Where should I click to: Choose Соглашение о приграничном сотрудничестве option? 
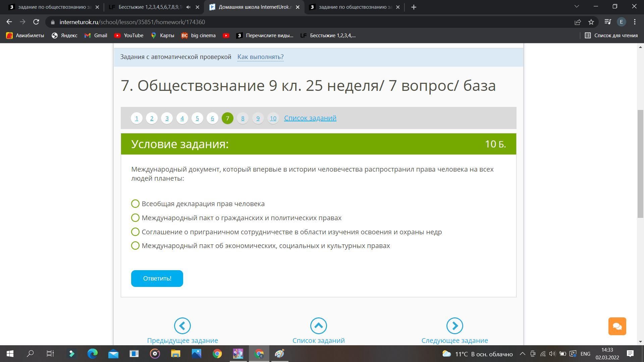(135, 232)
